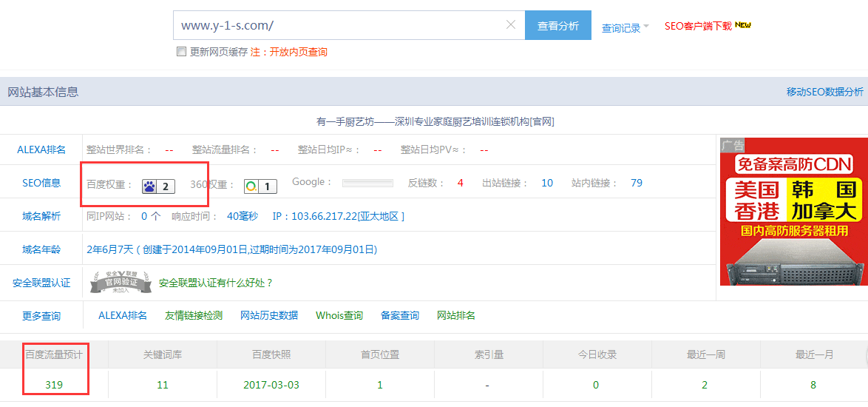Click into the website URL input field
This screenshot has width=868, height=407.
340,25
